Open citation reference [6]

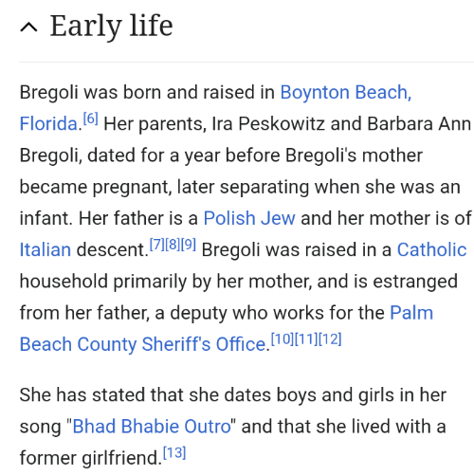[90, 119]
